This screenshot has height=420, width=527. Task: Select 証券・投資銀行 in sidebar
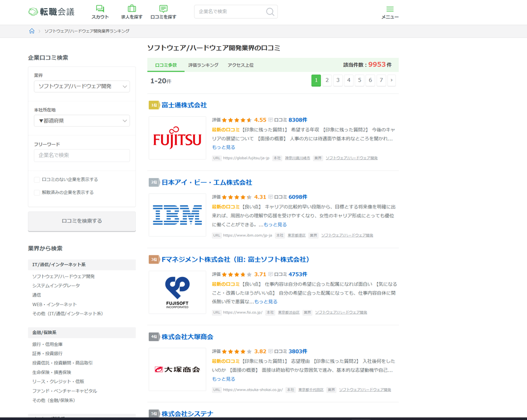(47, 354)
